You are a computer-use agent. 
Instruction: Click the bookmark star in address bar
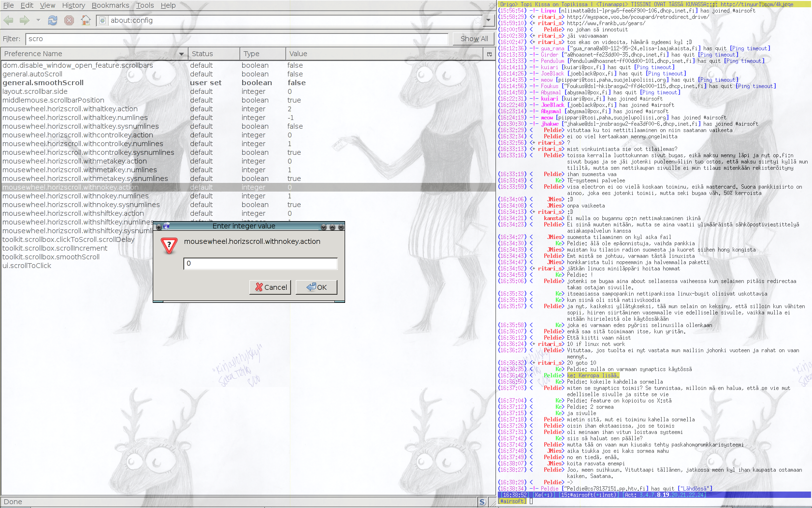(x=478, y=20)
